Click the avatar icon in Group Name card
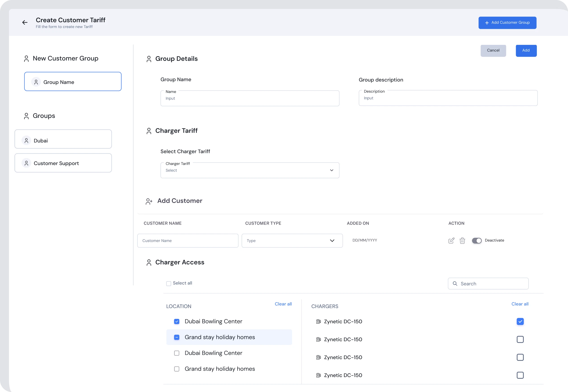Viewport: 568px width, 392px height. click(36, 82)
